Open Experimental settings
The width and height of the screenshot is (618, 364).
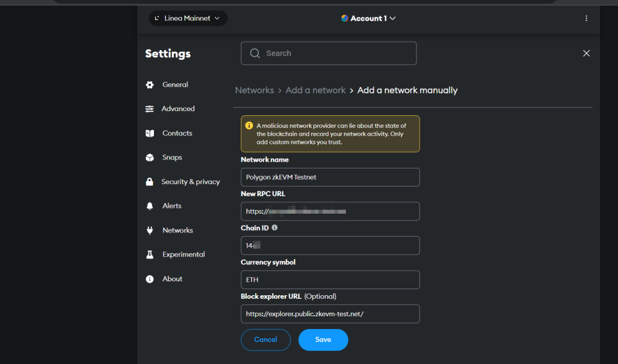click(x=183, y=255)
